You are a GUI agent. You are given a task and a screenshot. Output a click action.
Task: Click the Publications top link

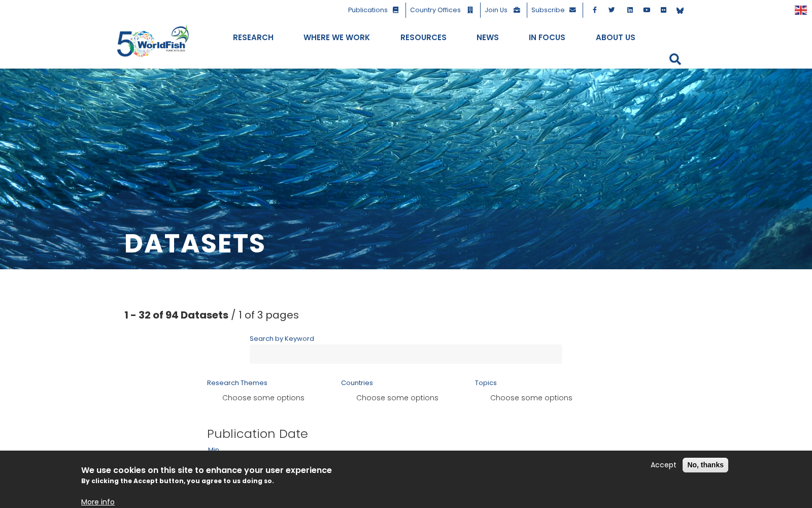pyautogui.click(x=373, y=10)
